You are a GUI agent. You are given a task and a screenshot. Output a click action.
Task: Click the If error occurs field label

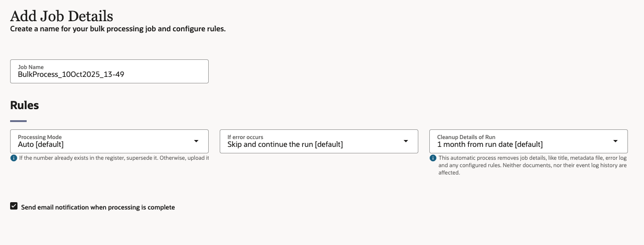[x=245, y=137]
